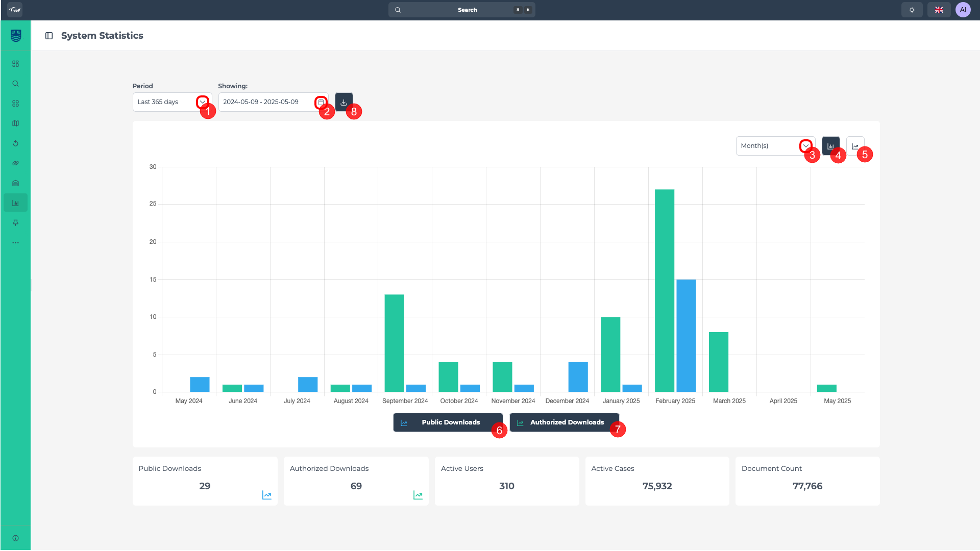The image size is (980, 551).
Task: Switch chart to bar view
Action: tap(830, 146)
